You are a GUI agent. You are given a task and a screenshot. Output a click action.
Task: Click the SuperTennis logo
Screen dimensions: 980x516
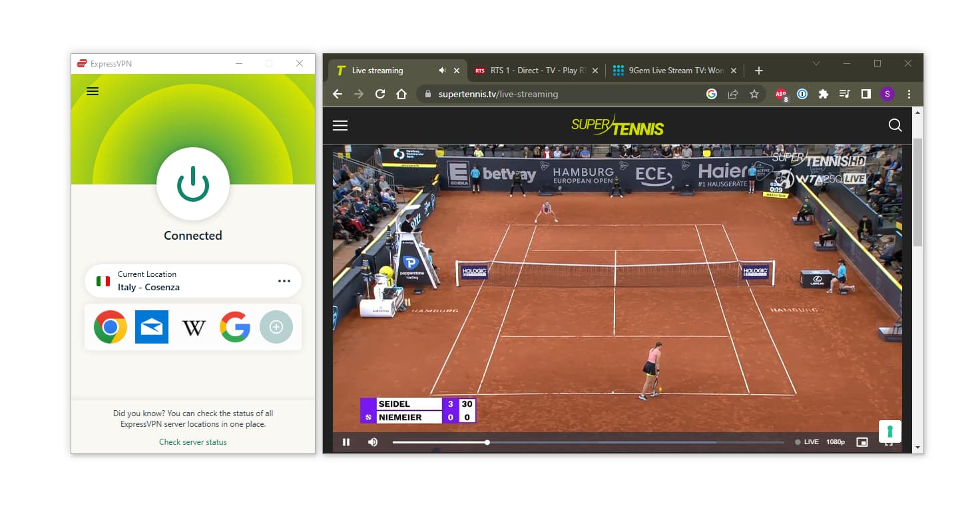617,125
